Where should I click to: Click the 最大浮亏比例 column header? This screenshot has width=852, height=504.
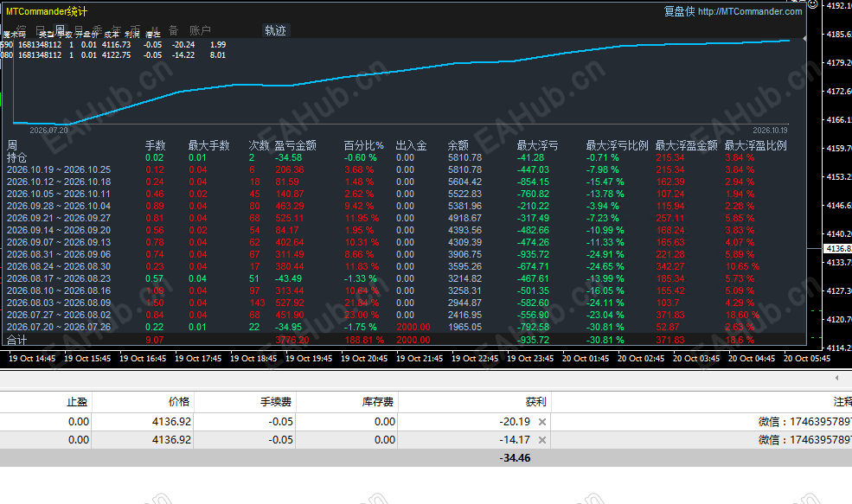point(618,145)
